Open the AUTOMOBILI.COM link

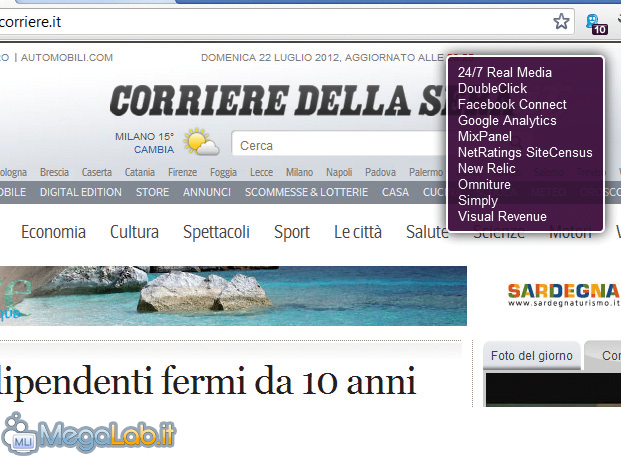pyautogui.click(x=67, y=57)
